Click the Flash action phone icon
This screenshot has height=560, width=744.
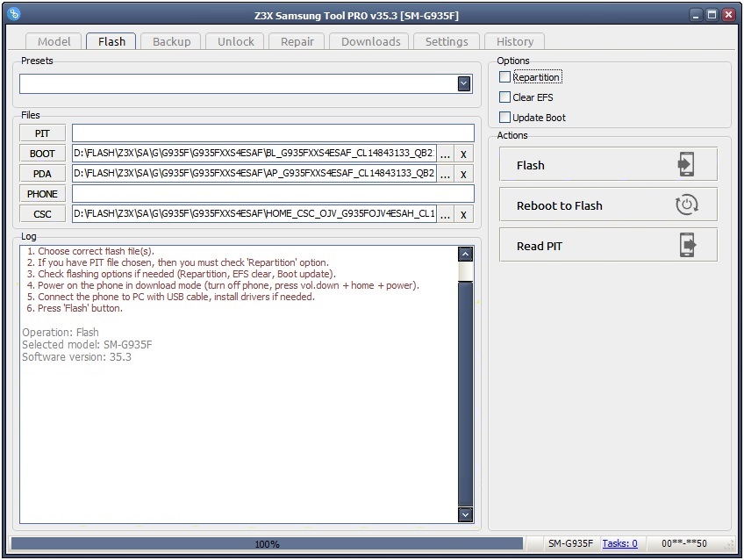point(686,164)
